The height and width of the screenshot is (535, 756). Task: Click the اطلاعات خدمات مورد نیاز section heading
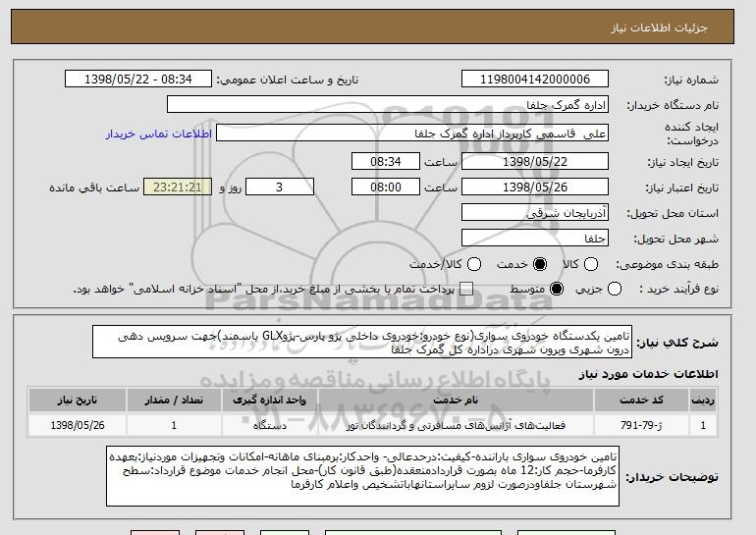[648, 374]
